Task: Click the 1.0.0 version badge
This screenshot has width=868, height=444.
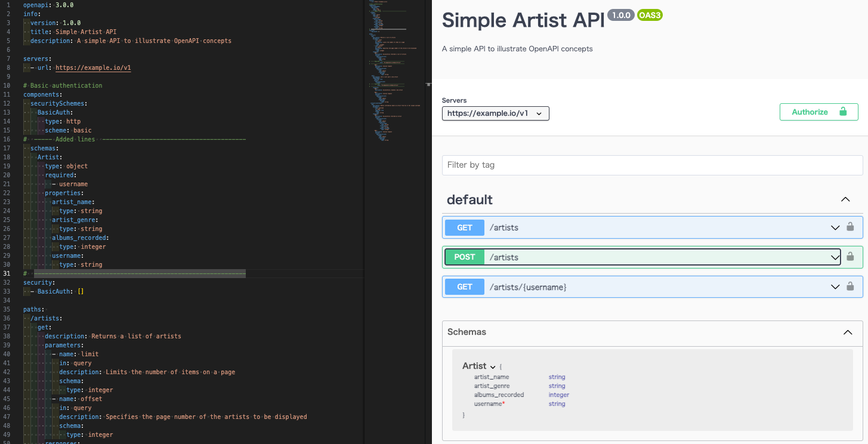Action: point(621,16)
